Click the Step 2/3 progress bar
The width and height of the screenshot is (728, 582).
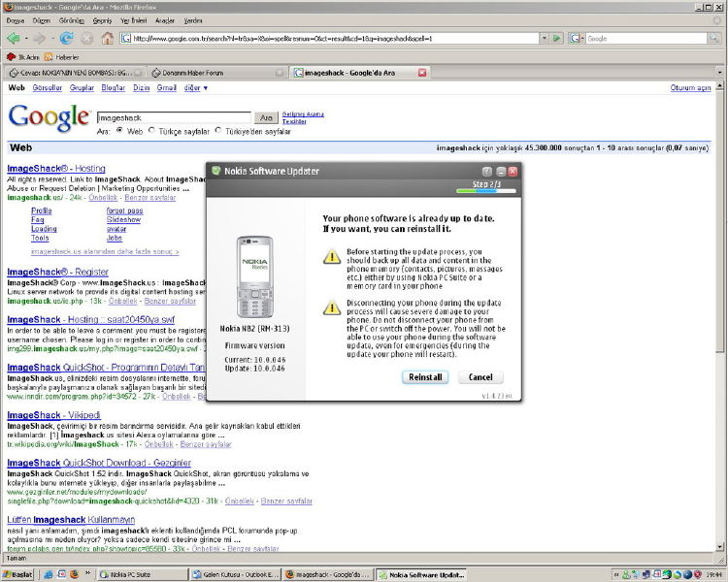(x=486, y=191)
